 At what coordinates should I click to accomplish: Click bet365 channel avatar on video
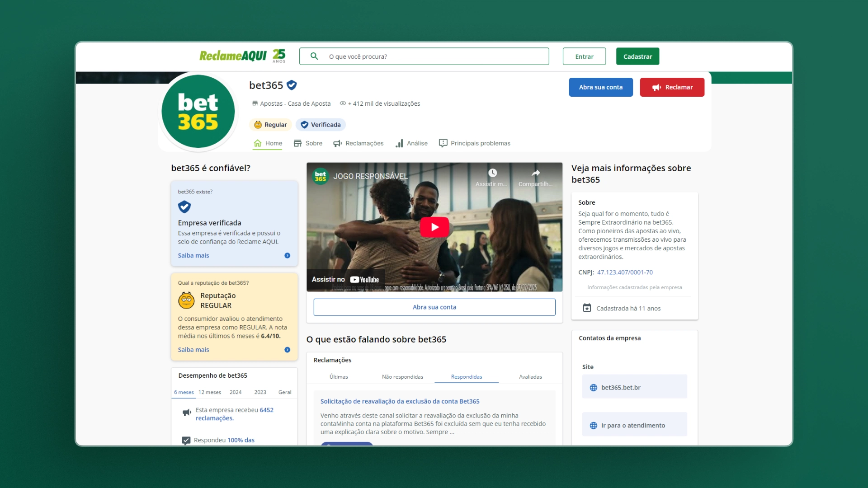(321, 176)
